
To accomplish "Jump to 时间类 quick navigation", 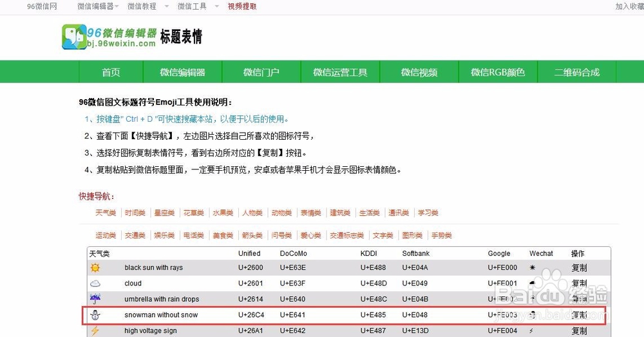I will [x=135, y=213].
